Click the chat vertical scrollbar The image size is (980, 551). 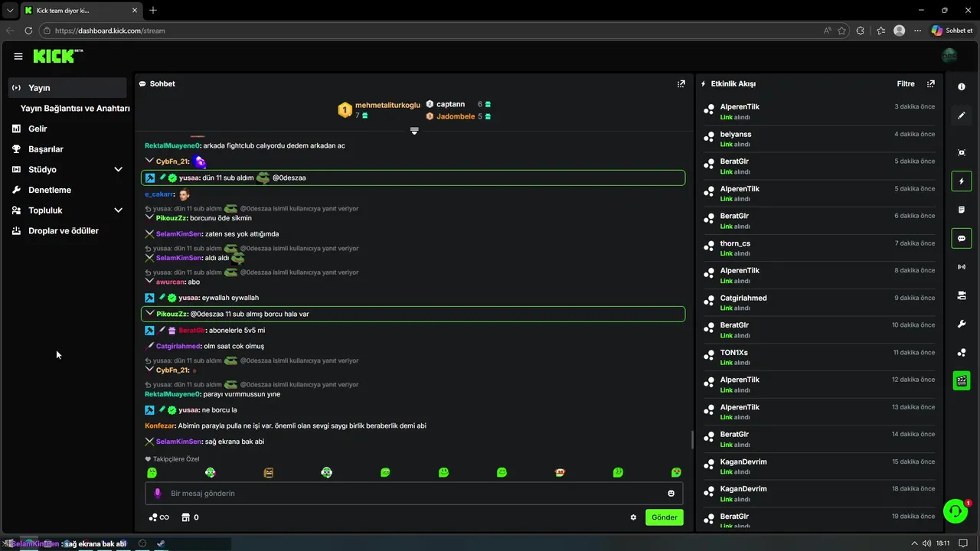[692, 440]
